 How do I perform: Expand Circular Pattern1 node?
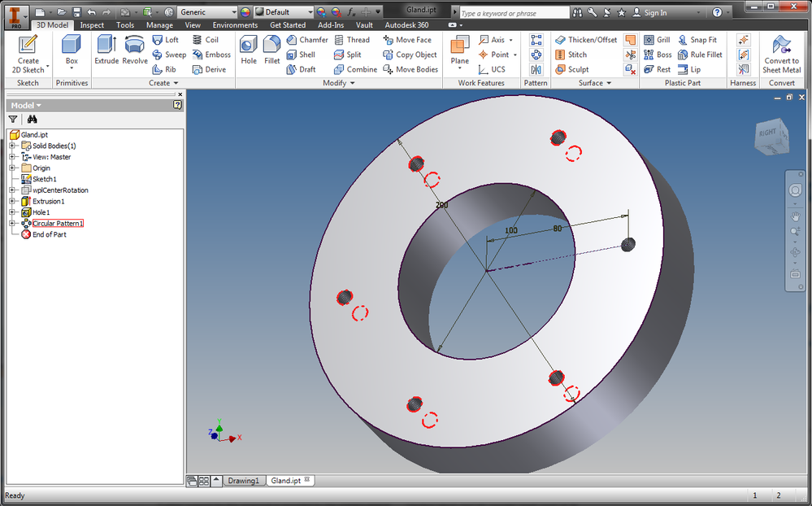12,224
